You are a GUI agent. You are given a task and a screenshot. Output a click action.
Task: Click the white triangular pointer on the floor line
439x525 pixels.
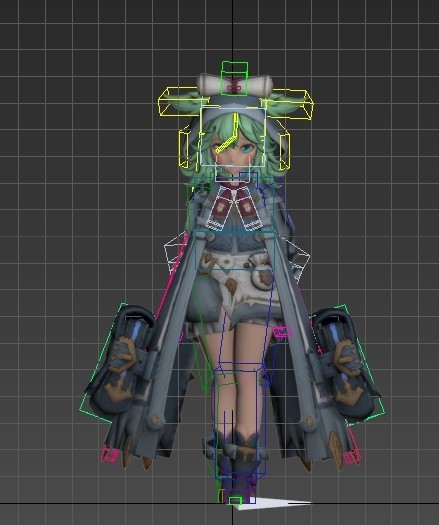[x=273, y=503]
